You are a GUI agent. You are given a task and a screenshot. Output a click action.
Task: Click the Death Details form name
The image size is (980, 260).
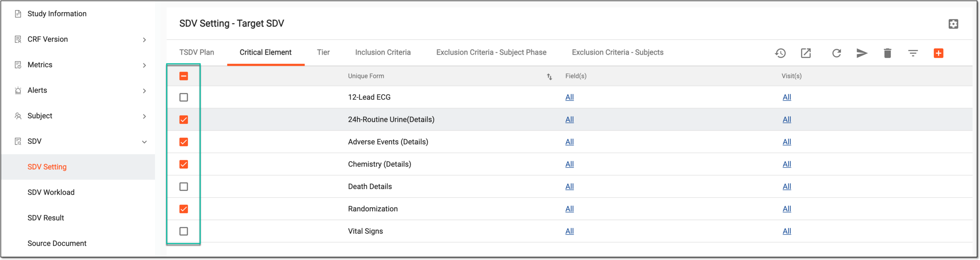pos(370,187)
